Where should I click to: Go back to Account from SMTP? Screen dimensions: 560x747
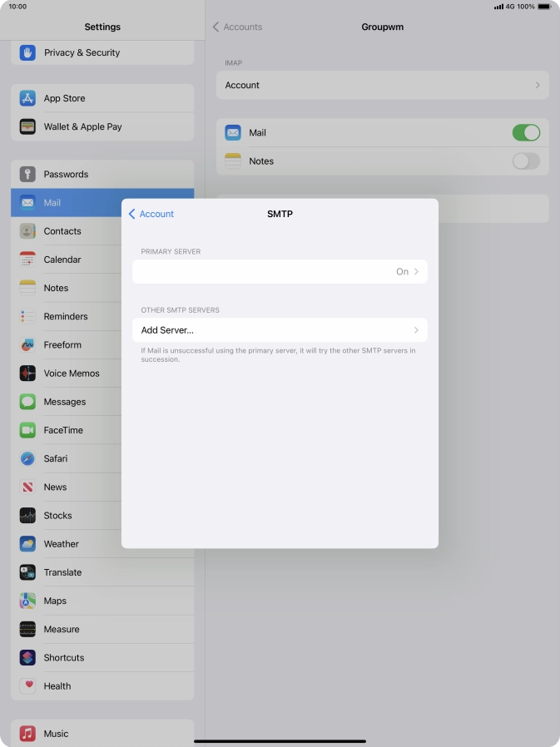(x=151, y=214)
